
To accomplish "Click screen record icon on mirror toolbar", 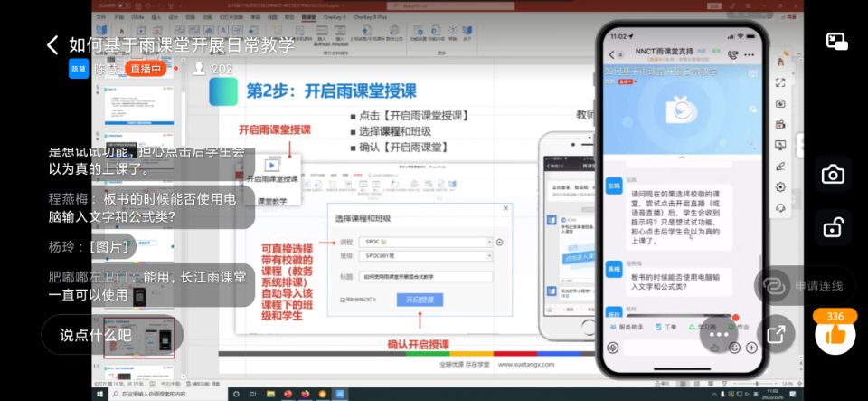I will [x=780, y=124].
